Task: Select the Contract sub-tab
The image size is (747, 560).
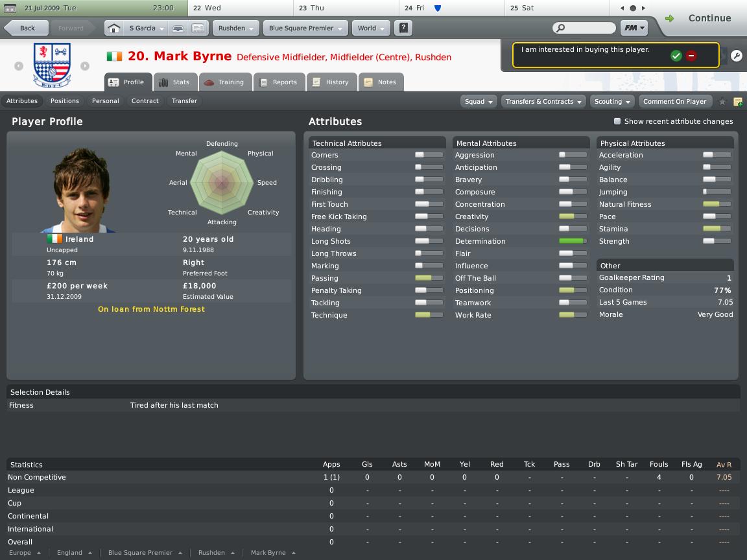Action: pos(145,101)
